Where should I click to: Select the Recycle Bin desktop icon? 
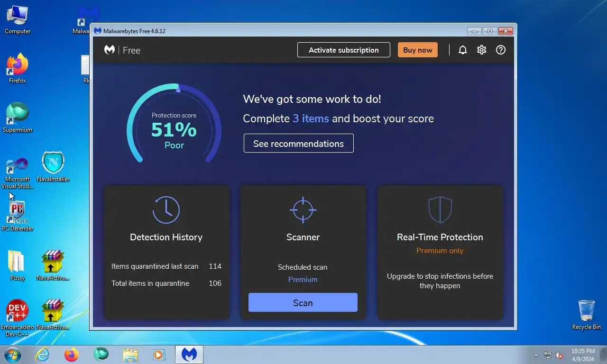[x=587, y=315]
